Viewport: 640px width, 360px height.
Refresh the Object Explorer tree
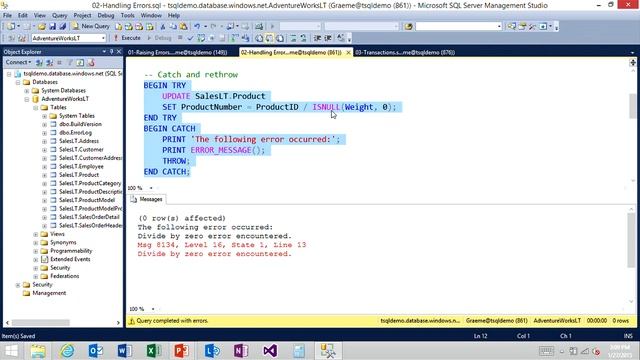[80, 62]
